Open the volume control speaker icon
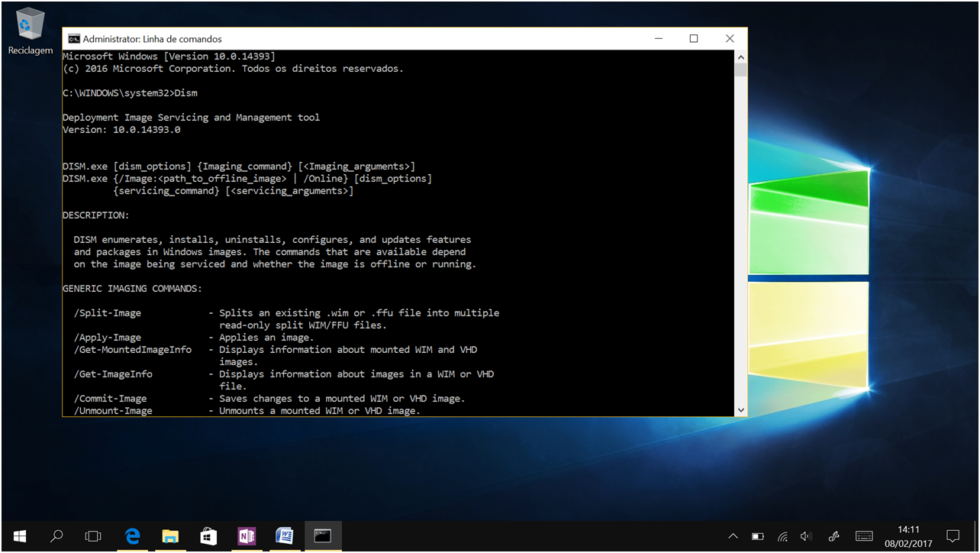Screen dimensions: 980x553 click(807, 536)
